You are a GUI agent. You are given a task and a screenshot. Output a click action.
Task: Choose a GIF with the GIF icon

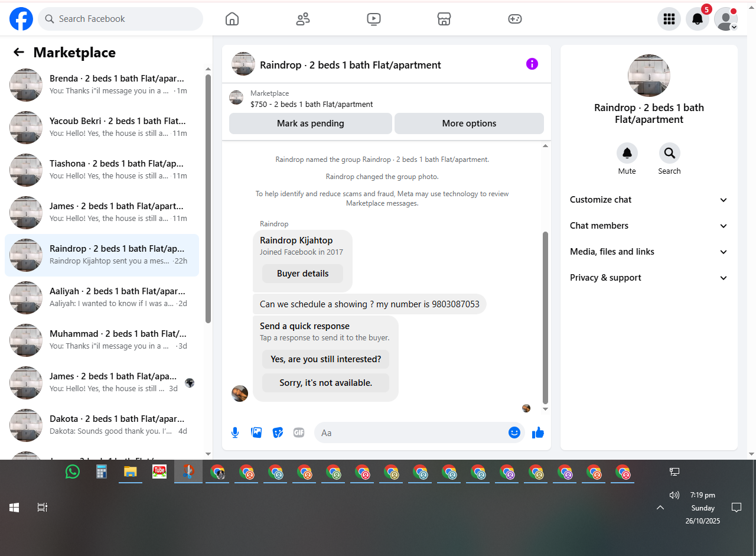point(299,433)
